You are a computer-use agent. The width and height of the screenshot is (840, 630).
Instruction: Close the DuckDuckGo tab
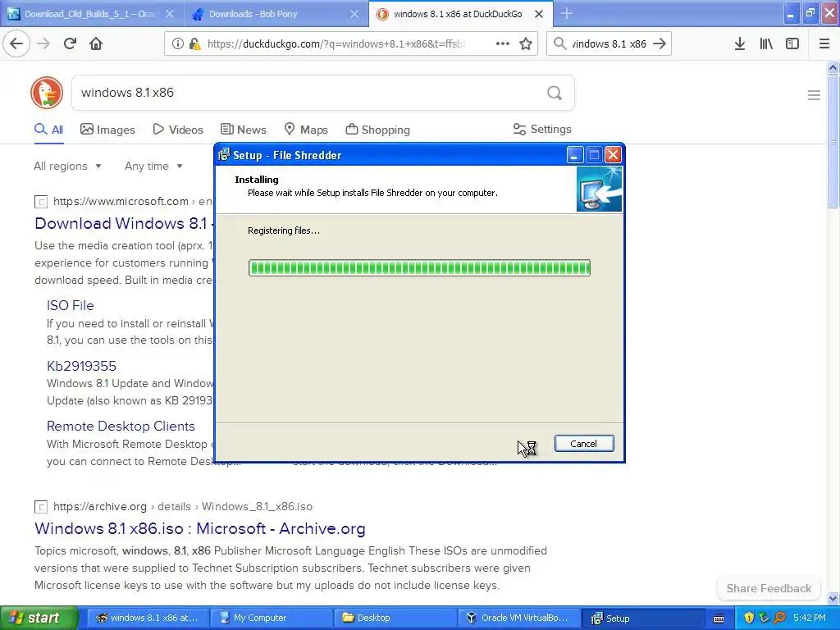click(539, 14)
